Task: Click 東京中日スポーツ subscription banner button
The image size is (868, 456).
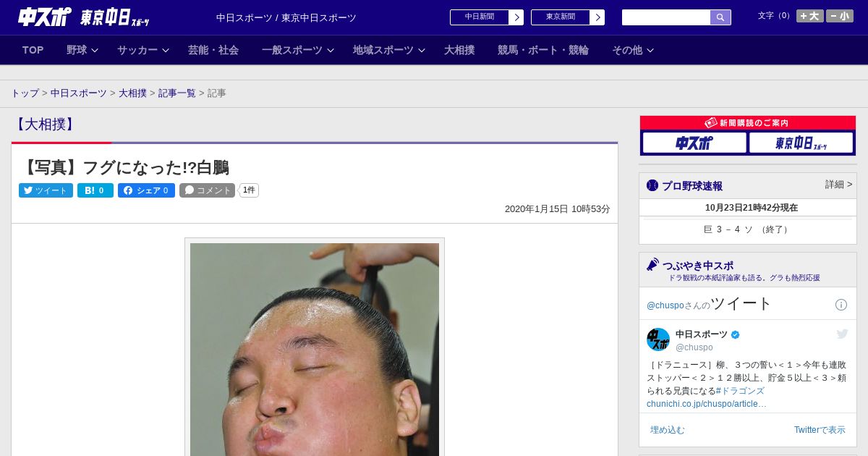Action: 801,143
